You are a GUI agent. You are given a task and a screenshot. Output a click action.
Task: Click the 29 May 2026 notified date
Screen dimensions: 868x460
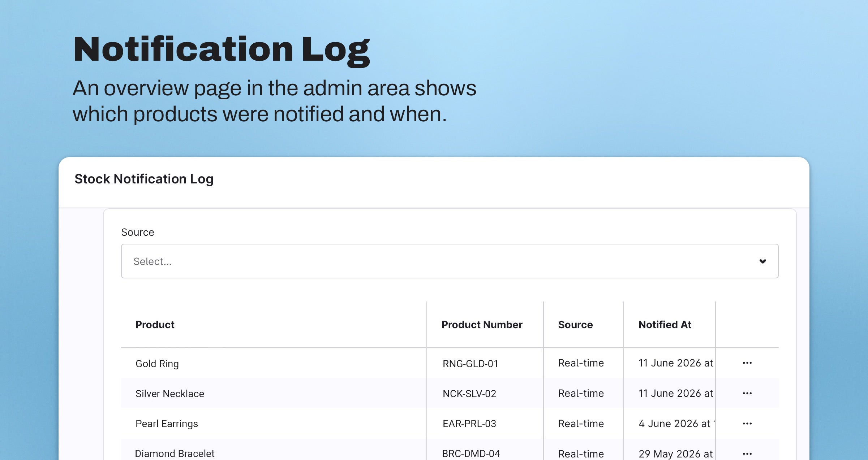tap(675, 454)
